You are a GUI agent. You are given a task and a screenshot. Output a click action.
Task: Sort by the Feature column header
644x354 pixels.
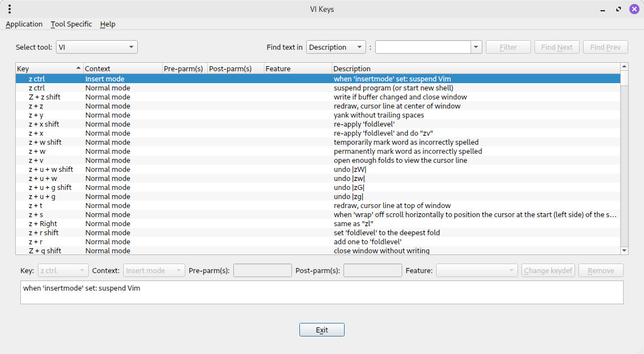[298, 68]
